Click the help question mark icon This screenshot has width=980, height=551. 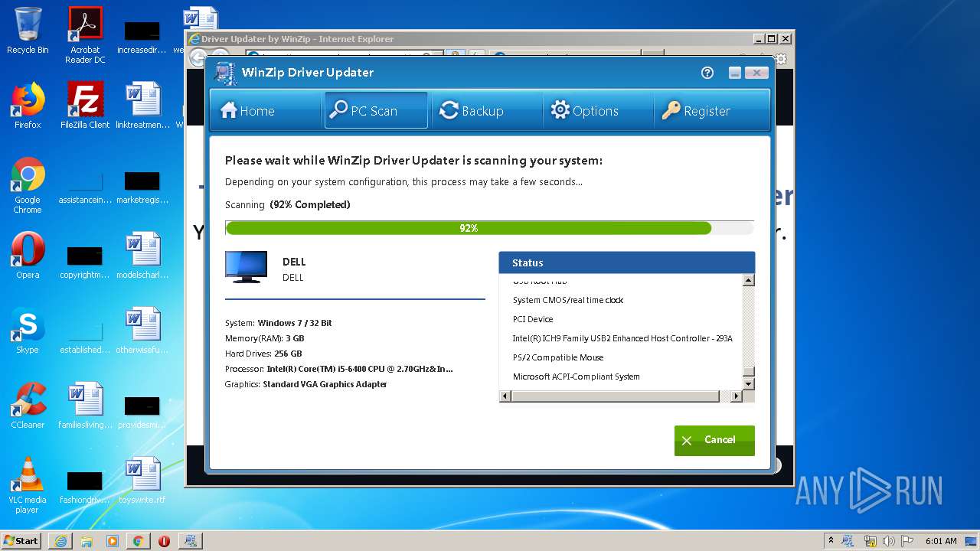pos(707,73)
